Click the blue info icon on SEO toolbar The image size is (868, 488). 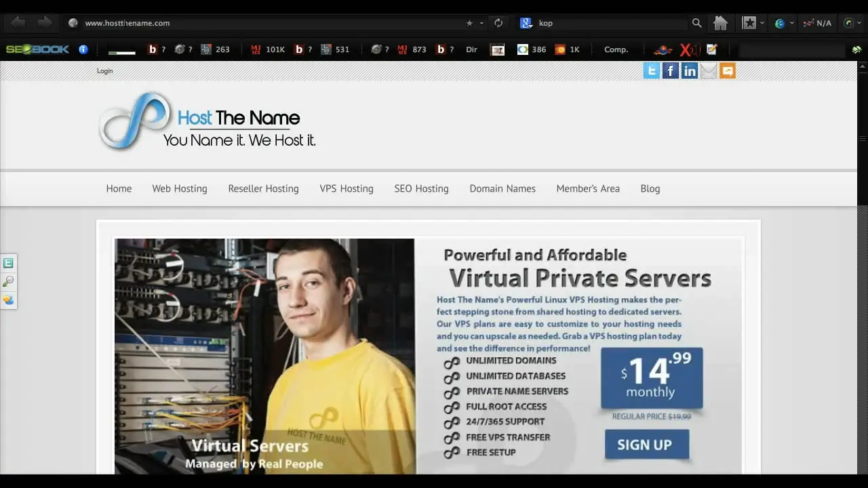coord(83,49)
